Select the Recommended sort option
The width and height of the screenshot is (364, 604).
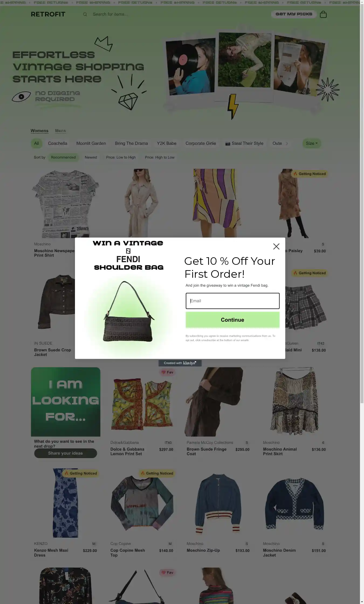[63, 157]
